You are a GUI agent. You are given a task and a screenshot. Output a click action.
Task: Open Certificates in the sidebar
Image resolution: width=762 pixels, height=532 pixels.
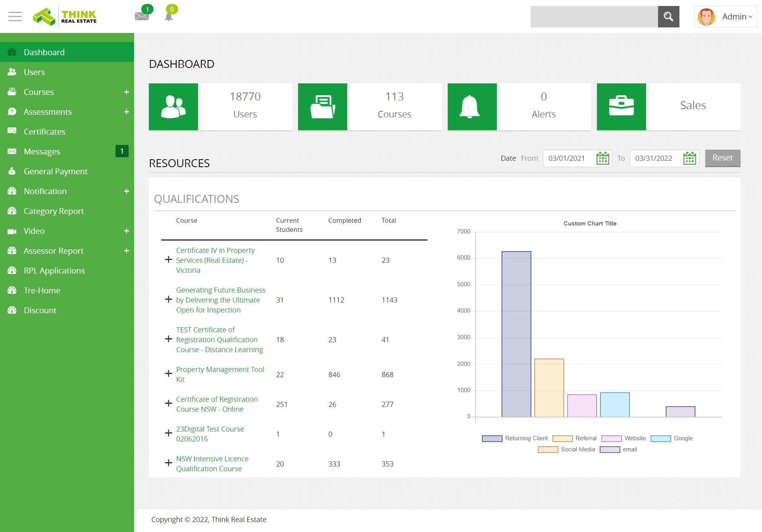[67, 131]
